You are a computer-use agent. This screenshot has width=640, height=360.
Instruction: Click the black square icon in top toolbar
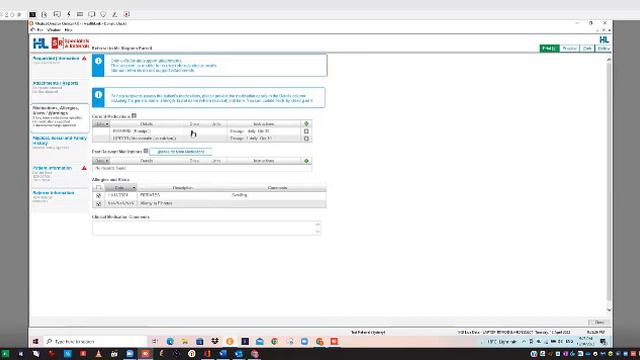[33, 14]
